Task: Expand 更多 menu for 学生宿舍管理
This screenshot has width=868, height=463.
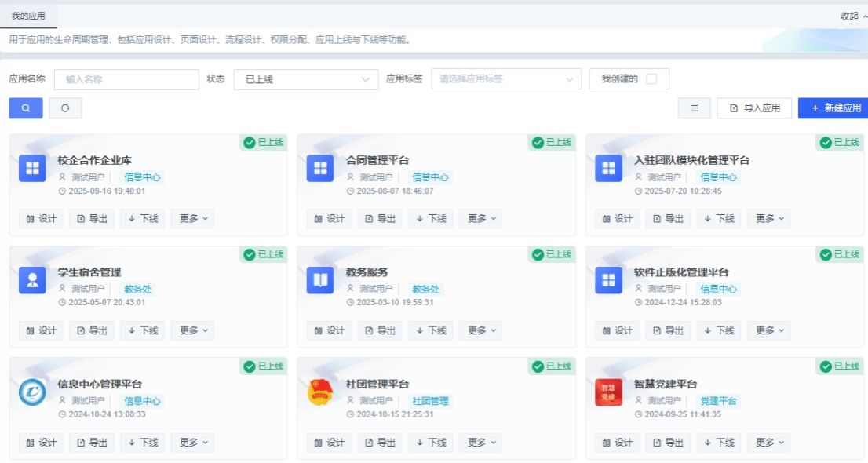Action: tap(193, 330)
